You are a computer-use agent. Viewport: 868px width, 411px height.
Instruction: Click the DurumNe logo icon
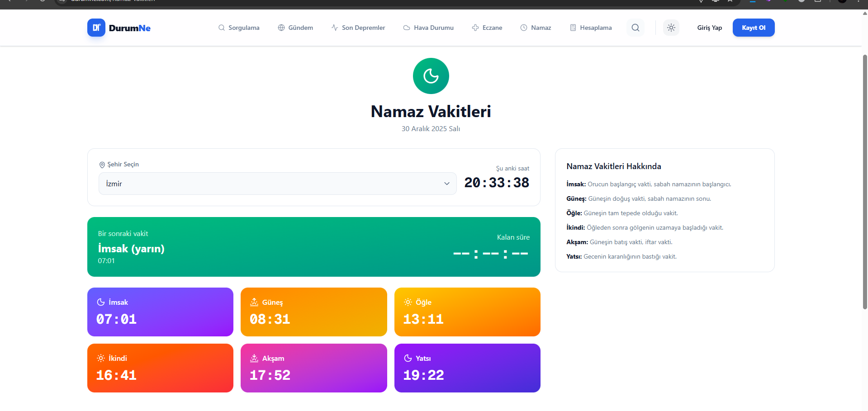click(96, 28)
